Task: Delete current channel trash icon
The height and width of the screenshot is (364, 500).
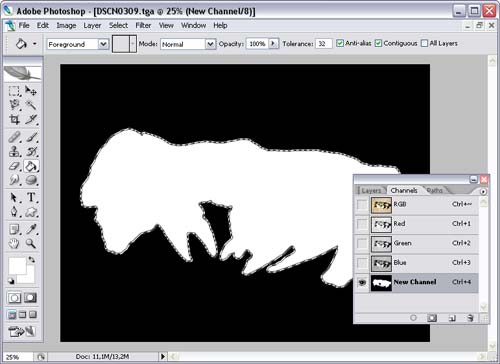Action: 470,318
